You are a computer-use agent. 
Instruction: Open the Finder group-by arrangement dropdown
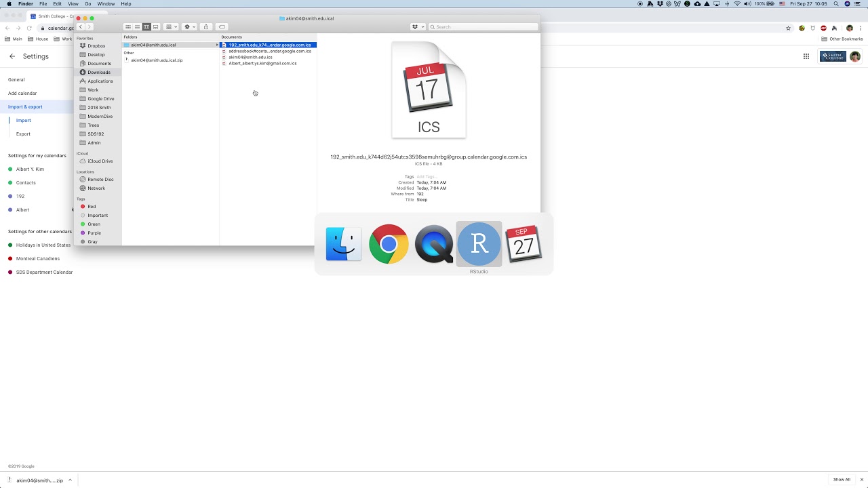tap(171, 27)
